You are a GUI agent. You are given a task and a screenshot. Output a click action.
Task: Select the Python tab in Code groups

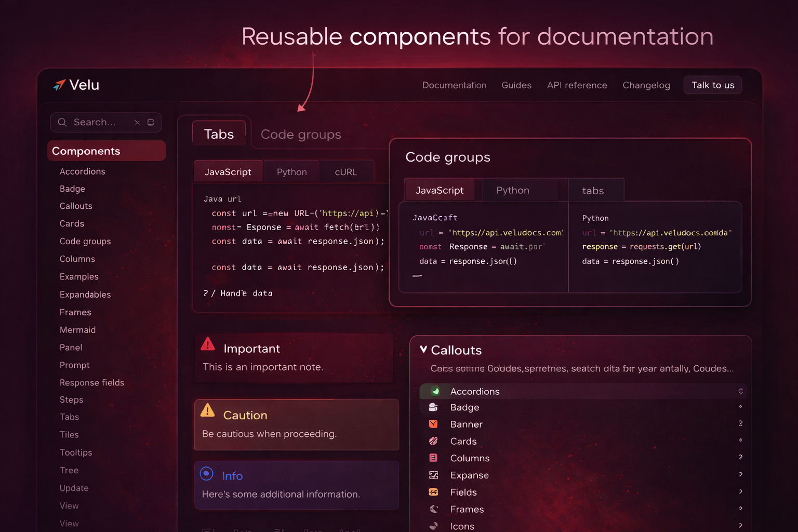pos(512,190)
